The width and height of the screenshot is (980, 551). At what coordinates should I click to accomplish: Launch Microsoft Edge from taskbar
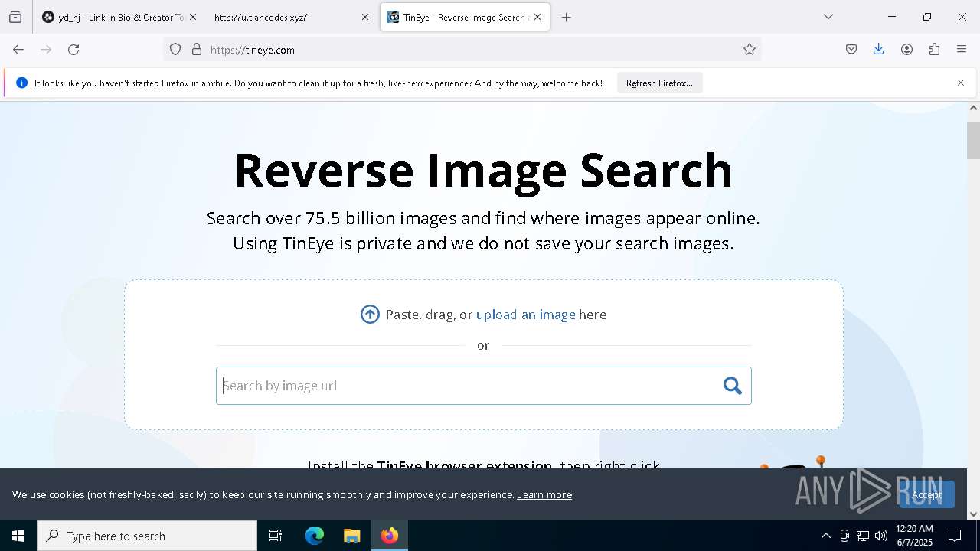tap(315, 536)
